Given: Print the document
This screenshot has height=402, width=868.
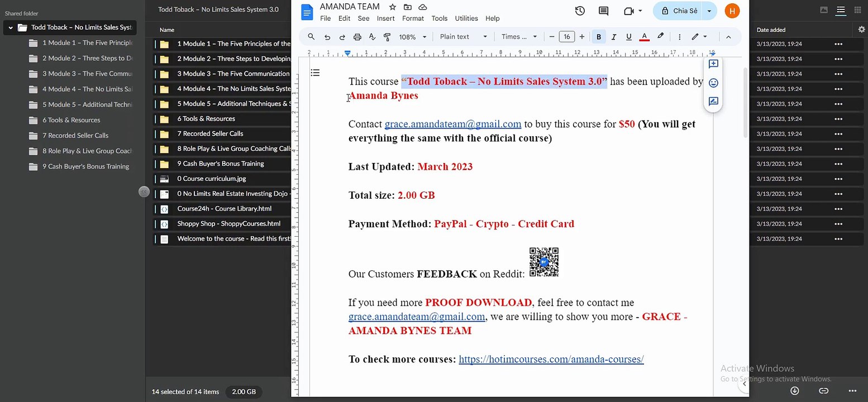Looking at the screenshot, I should coord(357,37).
